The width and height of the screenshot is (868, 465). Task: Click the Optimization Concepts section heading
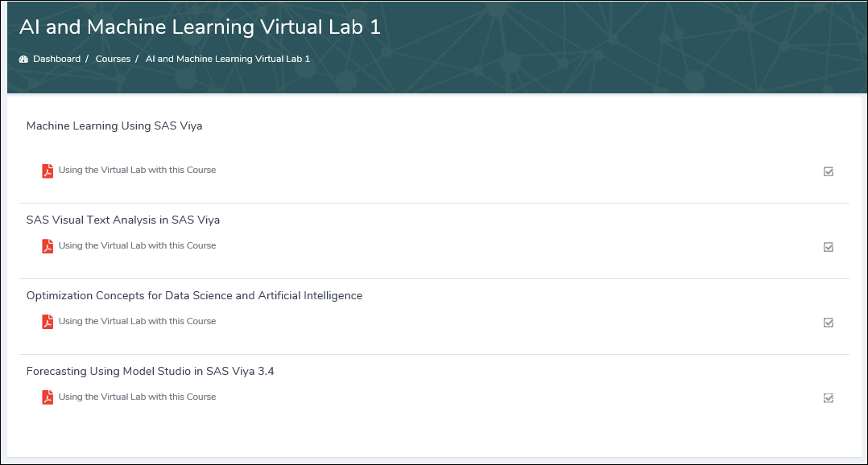point(195,295)
